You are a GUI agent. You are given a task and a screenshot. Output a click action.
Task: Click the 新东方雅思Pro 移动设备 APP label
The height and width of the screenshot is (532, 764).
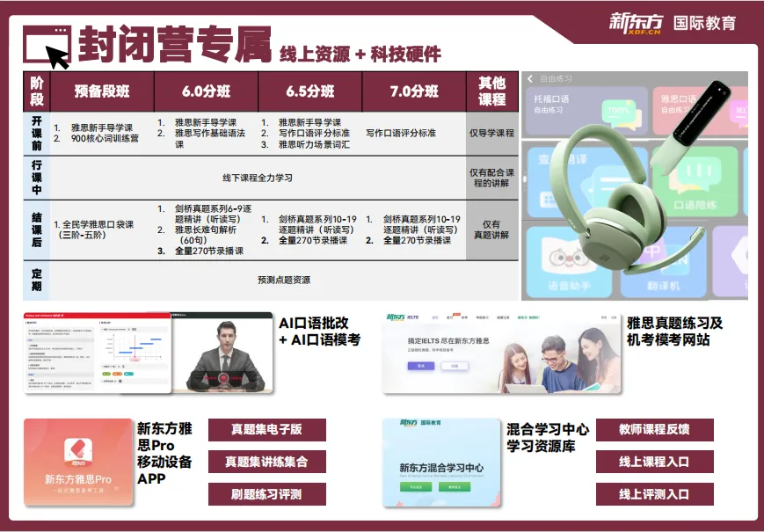(x=164, y=454)
